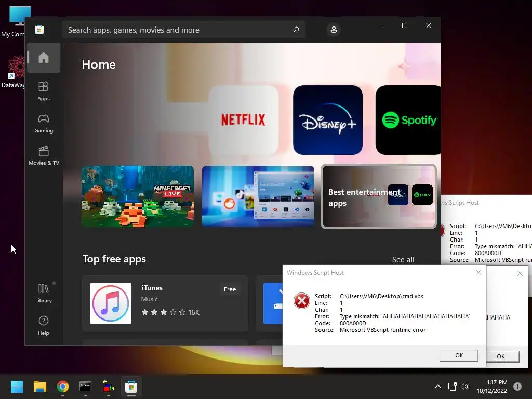This screenshot has height=399, width=532.
Task: Select the DataWag desktop shortcut
Action: click(14, 72)
